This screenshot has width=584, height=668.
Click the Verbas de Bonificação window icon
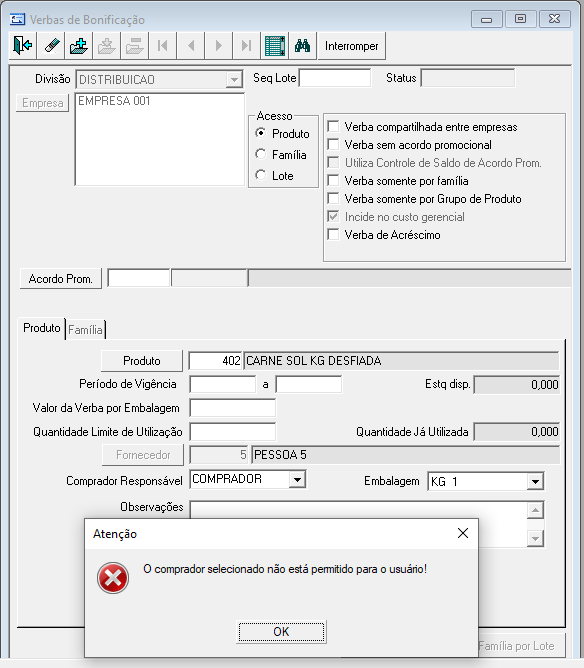click(x=17, y=19)
